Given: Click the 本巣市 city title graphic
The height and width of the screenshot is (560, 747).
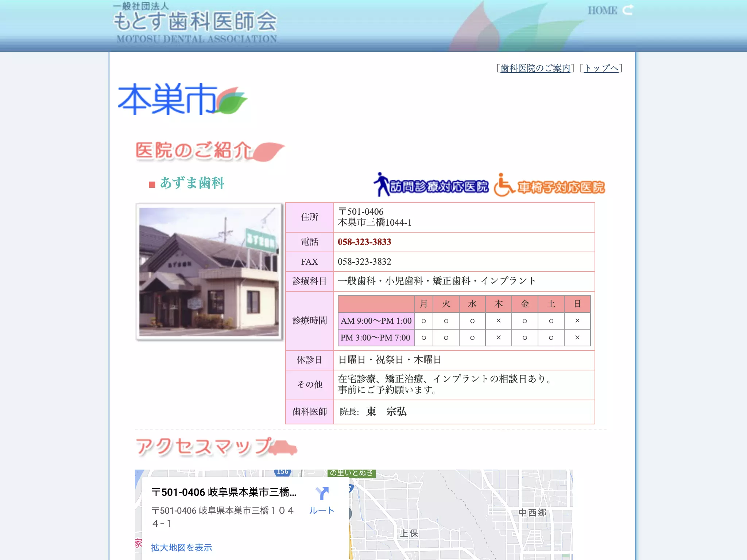Looking at the screenshot, I should pyautogui.click(x=183, y=99).
